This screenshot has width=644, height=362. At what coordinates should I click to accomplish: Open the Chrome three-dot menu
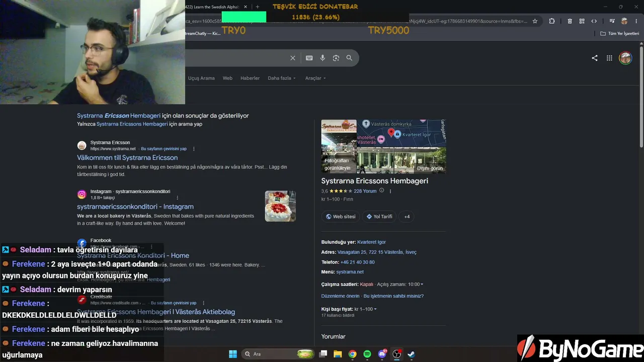[x=636, y=21]
